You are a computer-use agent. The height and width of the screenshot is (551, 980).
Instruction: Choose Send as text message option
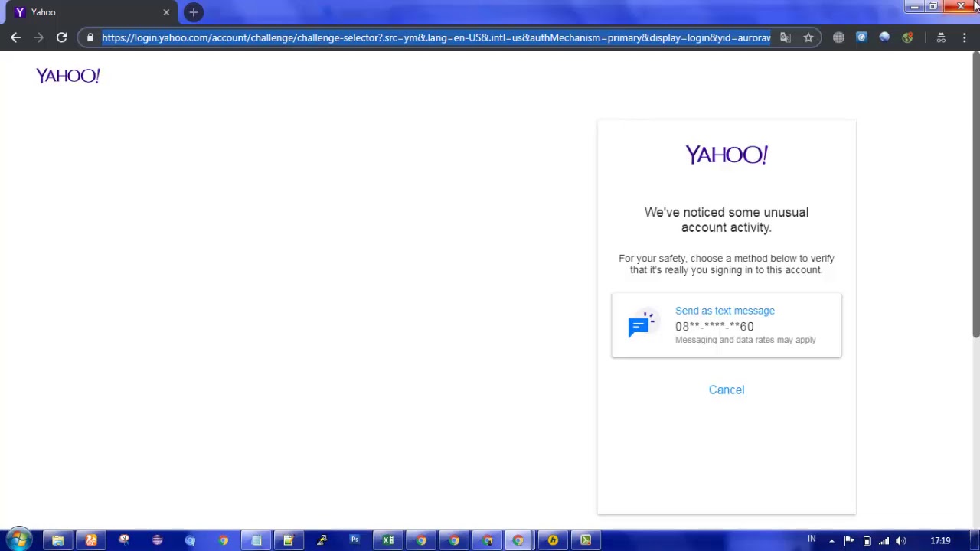coord(726,325)
